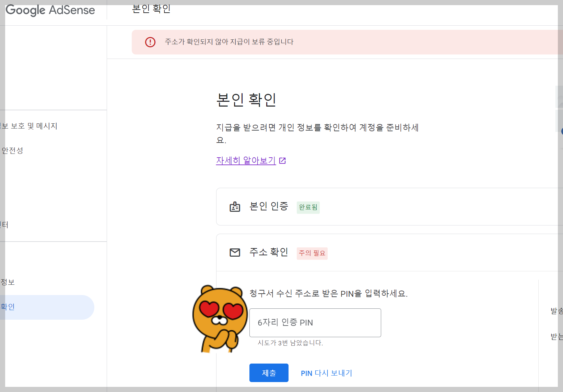
Task: Click the Google AdSense logo
Action: [50, 10]
